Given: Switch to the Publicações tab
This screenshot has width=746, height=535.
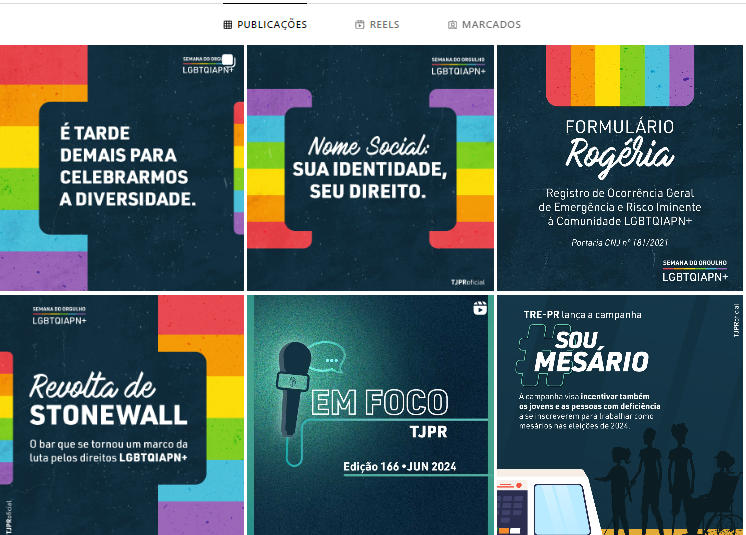Looking at the screenshot, I should [265, 25].
